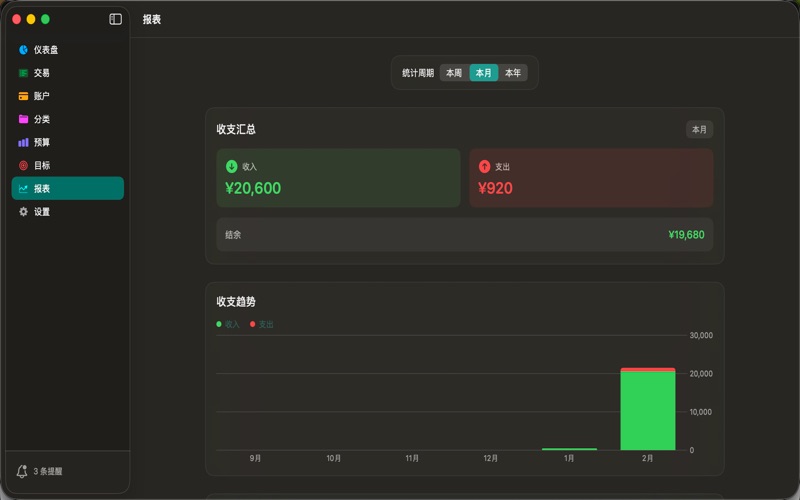The height and width of the screenshot is (500, 800).
Task: Click the green income arrow icon
Action: (232, 167)
